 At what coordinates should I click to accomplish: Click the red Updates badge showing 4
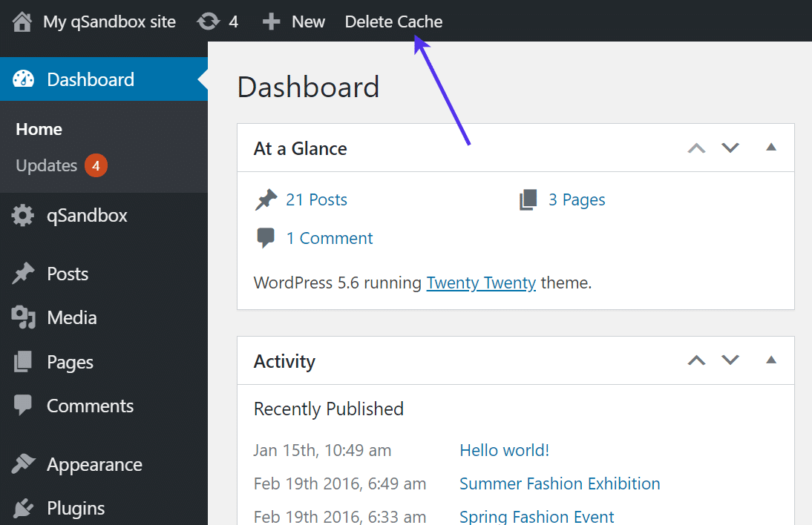coord(96,165)
